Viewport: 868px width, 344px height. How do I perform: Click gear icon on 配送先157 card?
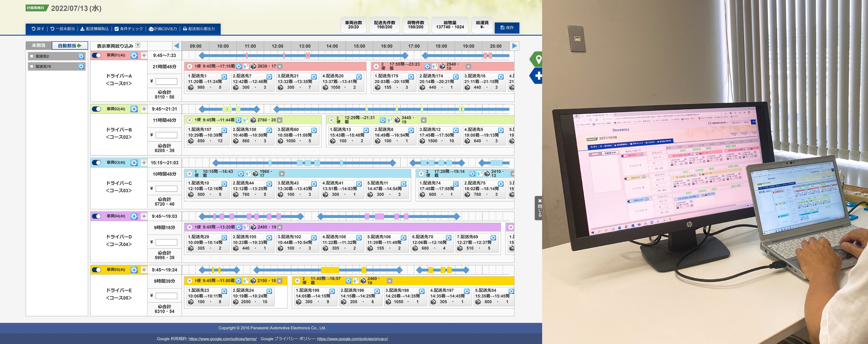(x=224, y=130)
